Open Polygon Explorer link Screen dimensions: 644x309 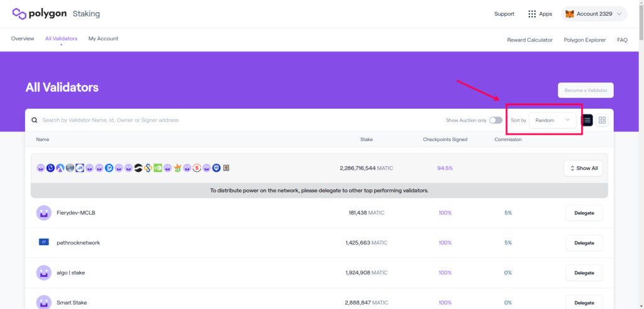[x=585, y=40]
